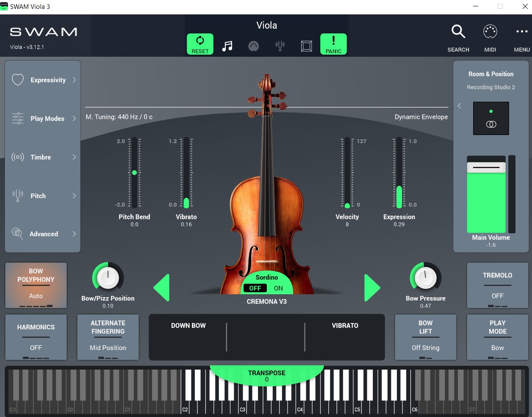Expand Timbre panel via its chevron
Screen dimensions: 532x417
point(74,157)
